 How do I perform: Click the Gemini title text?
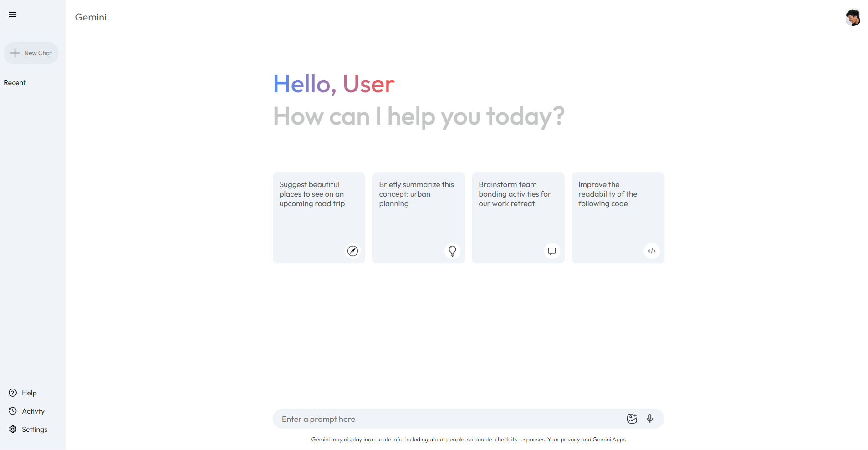tap(91, 17)
